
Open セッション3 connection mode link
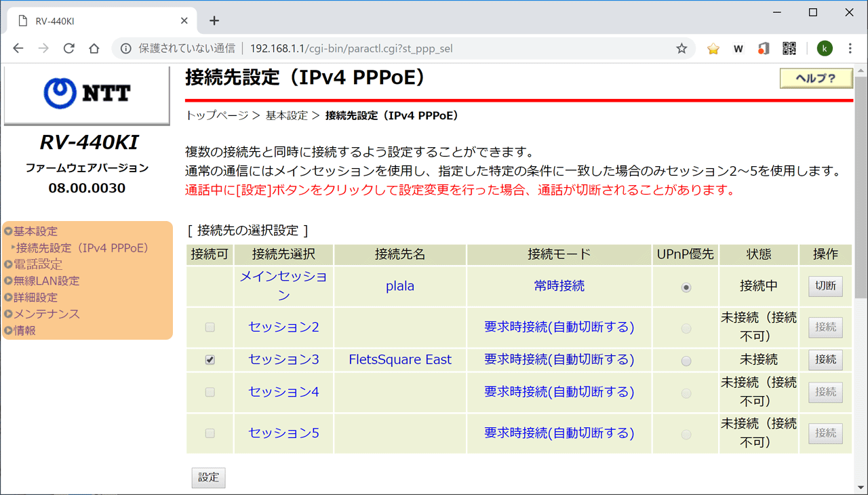(x=559, y=359)
